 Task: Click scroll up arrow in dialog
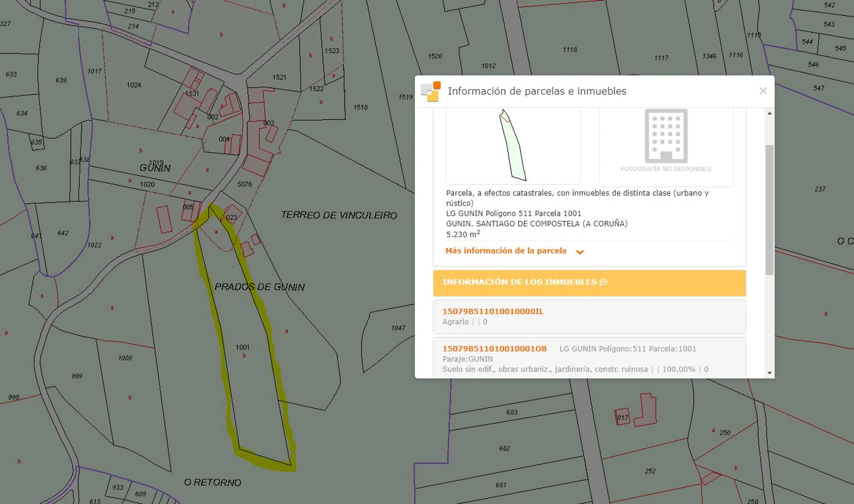[x=769, y=114]
